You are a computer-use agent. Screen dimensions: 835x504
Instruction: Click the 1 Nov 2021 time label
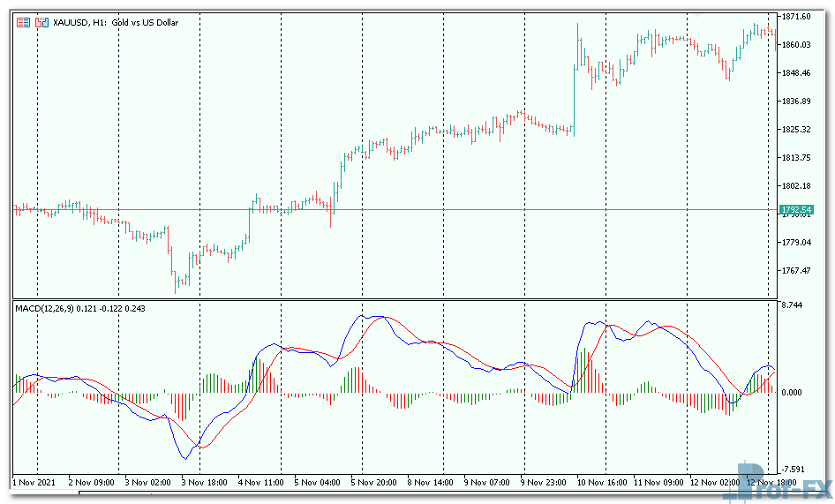click(34, 483)
